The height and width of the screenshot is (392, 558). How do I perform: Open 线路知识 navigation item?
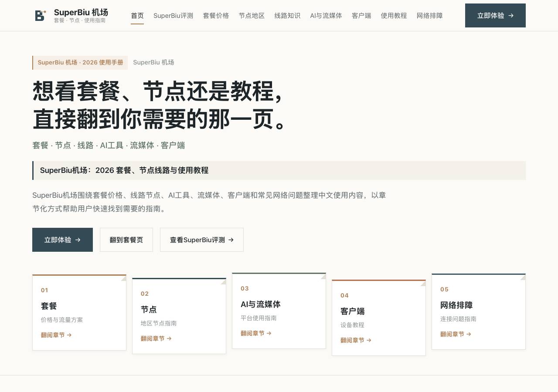click(287, 16)
